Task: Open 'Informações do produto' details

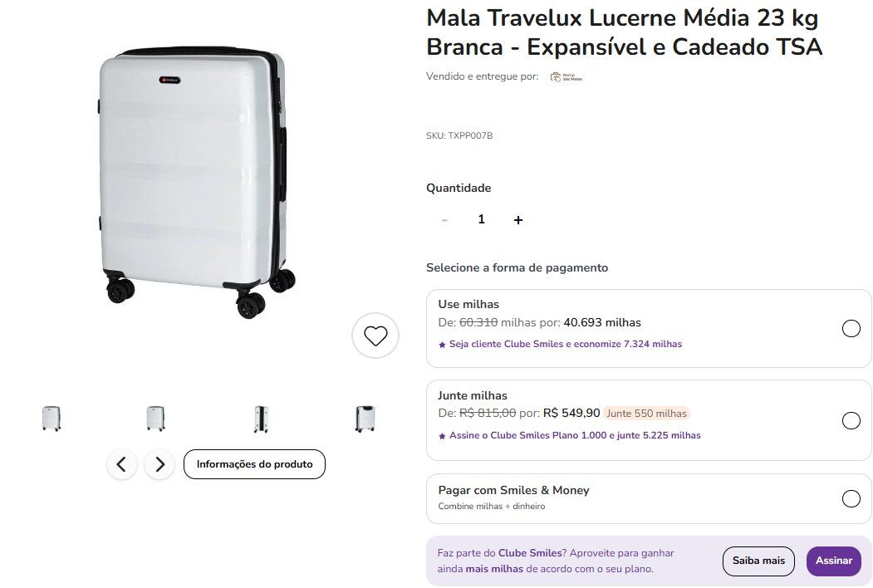Action: pos(254,464)
